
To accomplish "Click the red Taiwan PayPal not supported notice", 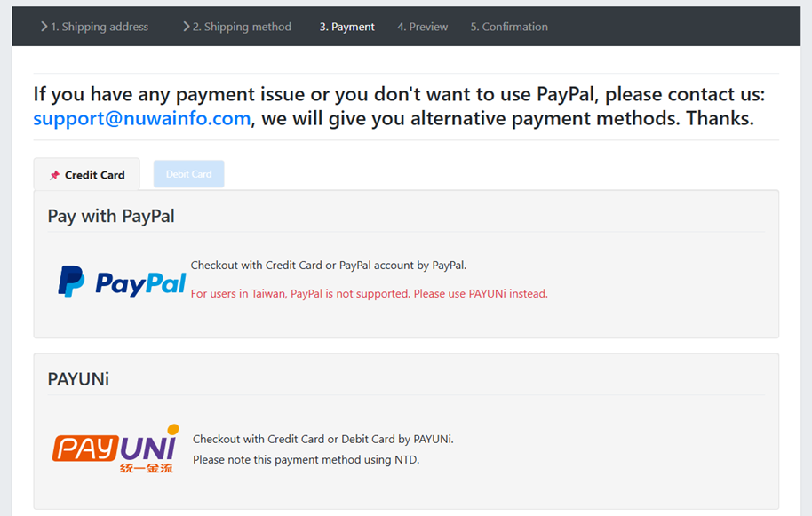I will [370, 293].
